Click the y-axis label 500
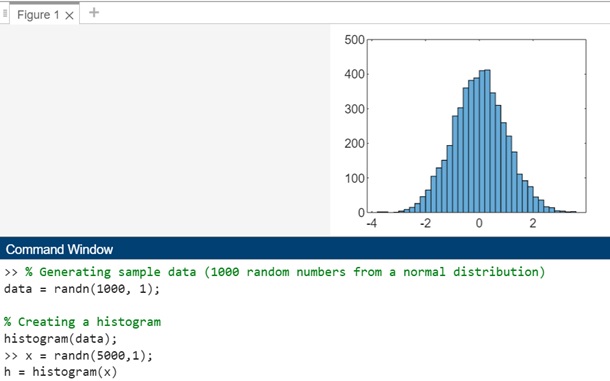This screenshot has width=610, height=381. point(354,40)
